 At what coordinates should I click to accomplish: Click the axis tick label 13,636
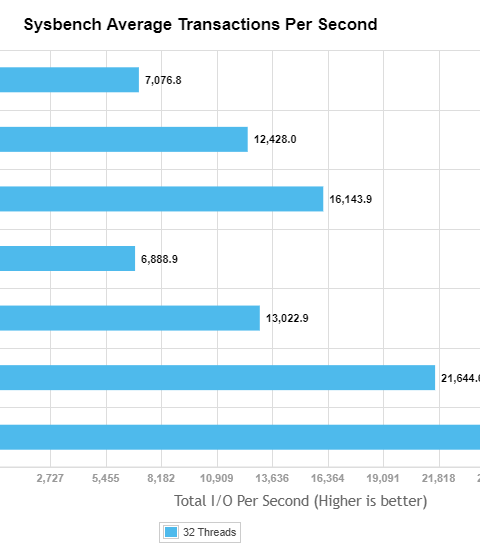(x=272, y=478)
